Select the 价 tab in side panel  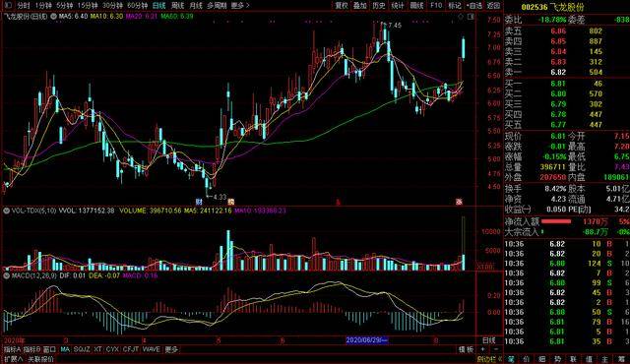(x=527, y=359)
